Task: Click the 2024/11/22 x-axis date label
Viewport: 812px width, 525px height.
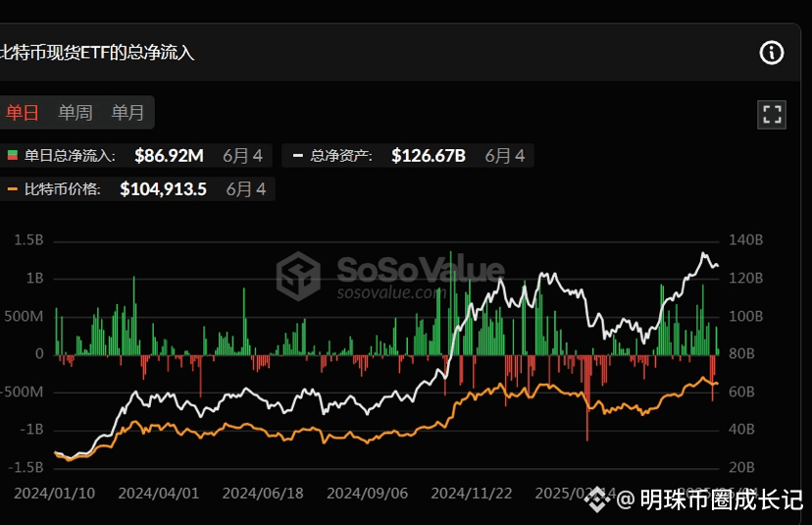Action: click(472, 493)
